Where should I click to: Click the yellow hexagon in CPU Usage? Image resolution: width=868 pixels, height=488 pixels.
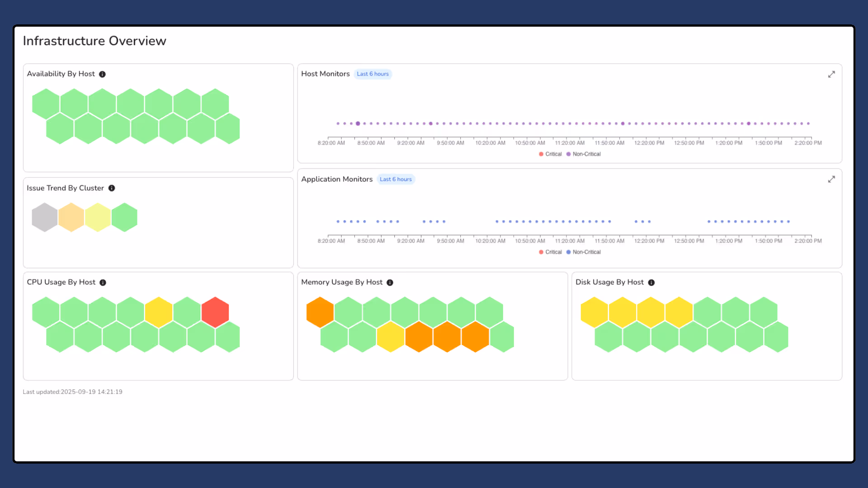pyautogui.click(x=159, y=312)
